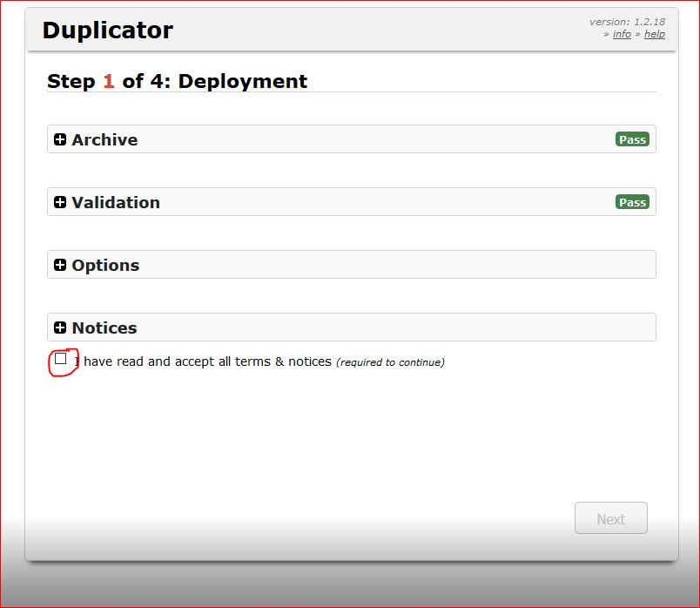Expand the Notices section plus icon
Image resolution: width=700 pixels, height=608 pixels.
click(x=60, y=328)
